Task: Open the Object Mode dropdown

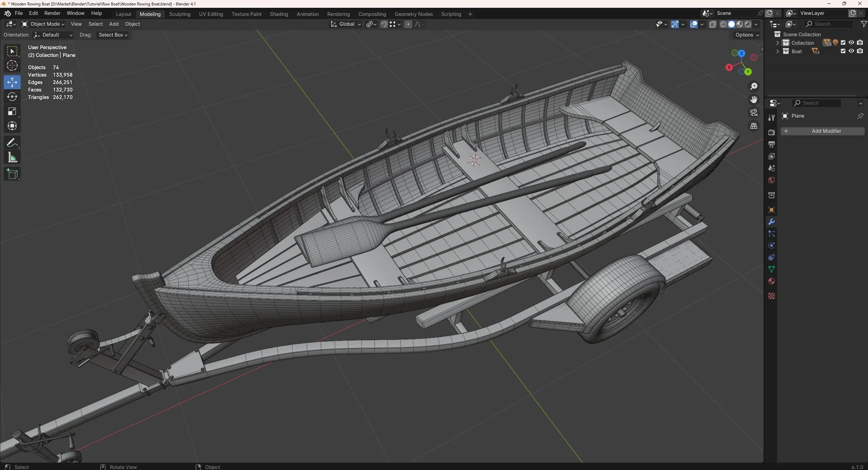Action: 43,24
